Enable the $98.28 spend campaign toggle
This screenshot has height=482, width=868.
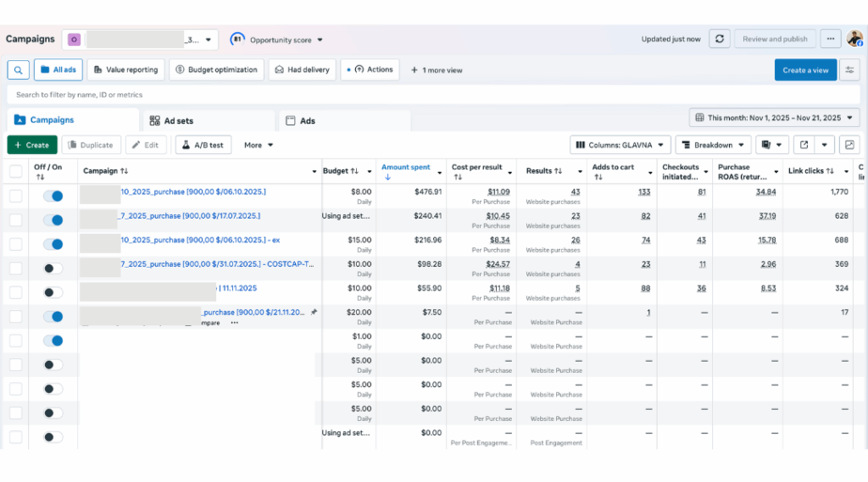(x=53, y=269)
